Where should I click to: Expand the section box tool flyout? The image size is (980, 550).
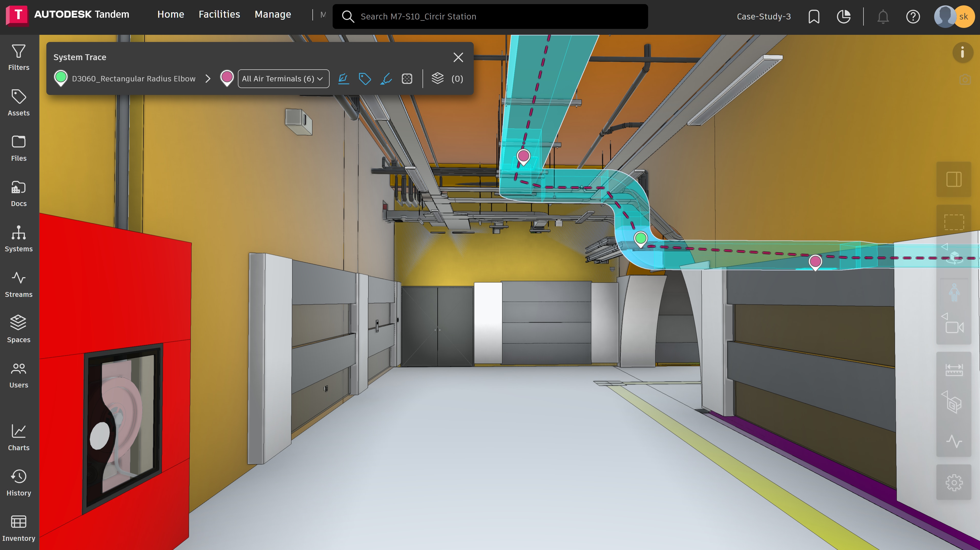pyautogui.click(x=945, y=394)
